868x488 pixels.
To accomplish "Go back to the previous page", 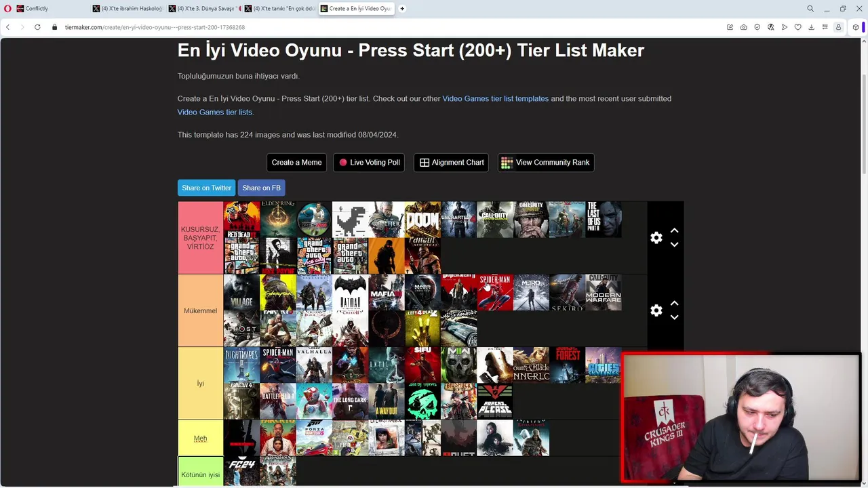I will point(7,27).
